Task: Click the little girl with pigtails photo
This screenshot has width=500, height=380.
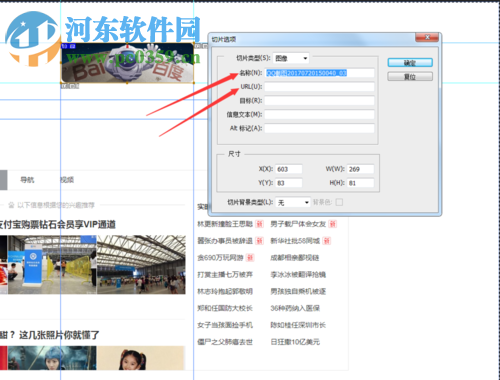Action: coord(141,358)
